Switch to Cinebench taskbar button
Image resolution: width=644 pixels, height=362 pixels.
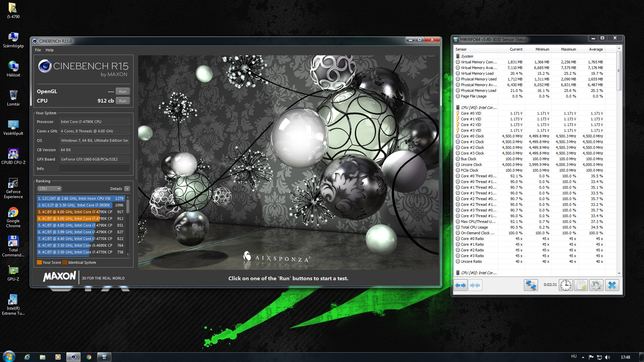pos(73,357)
